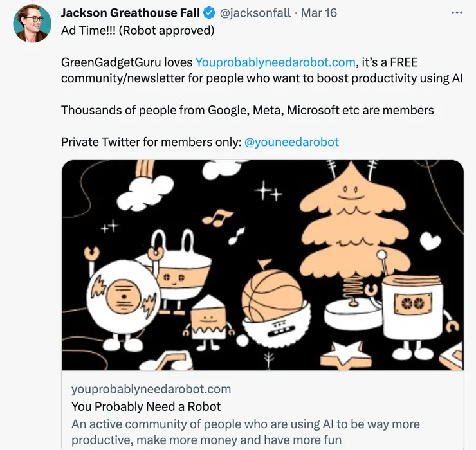The width and height of the screenshot is (476, 450).
Task: Click the card domain youprobablyneedarobot.com
Action: [151, 389]
